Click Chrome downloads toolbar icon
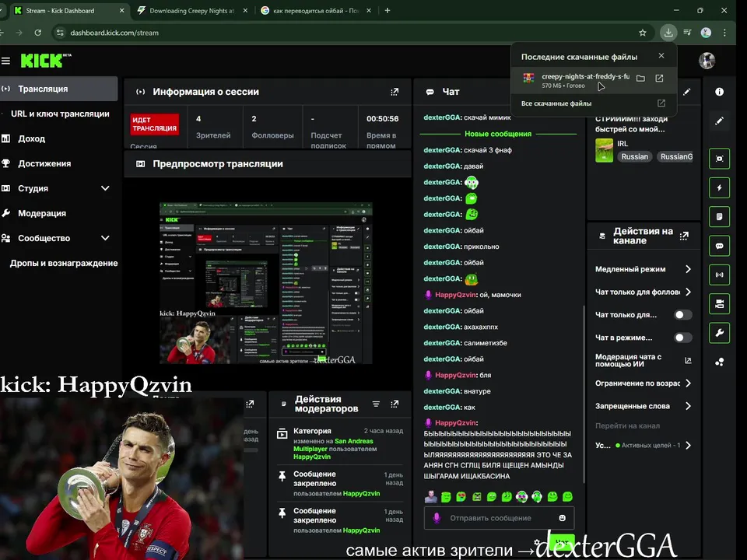This screenshot has height=560, width=747. pyautogui.click(x=668, y=33)
